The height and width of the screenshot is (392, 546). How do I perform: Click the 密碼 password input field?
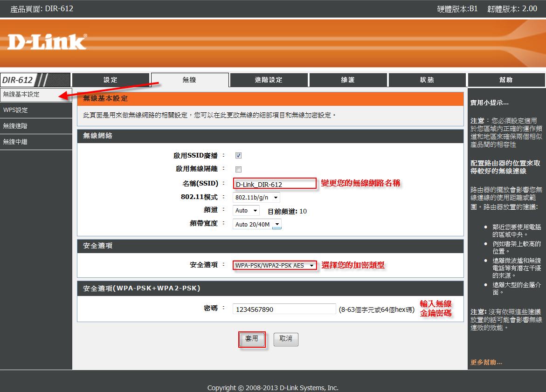[284, 309]
